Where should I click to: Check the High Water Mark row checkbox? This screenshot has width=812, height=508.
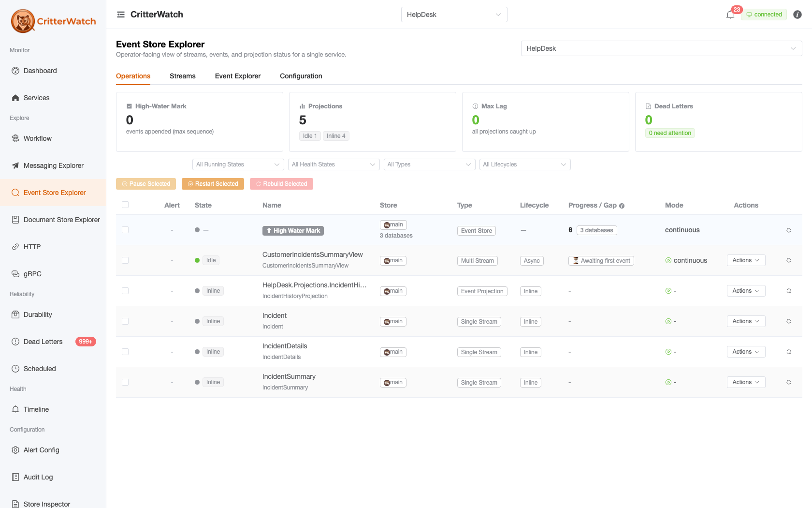pyautogui.click(x=125, y=230)
